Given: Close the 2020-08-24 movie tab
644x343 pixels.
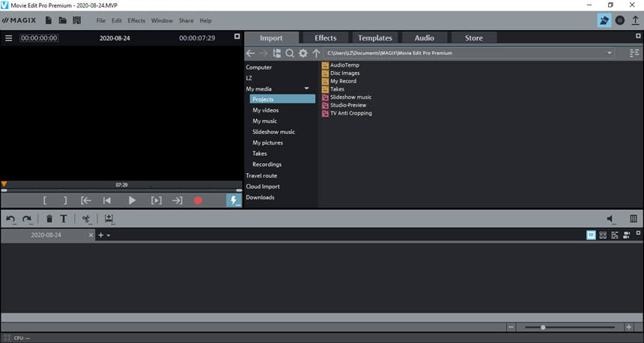Looking at the screenshot, I should coord(91,235).
